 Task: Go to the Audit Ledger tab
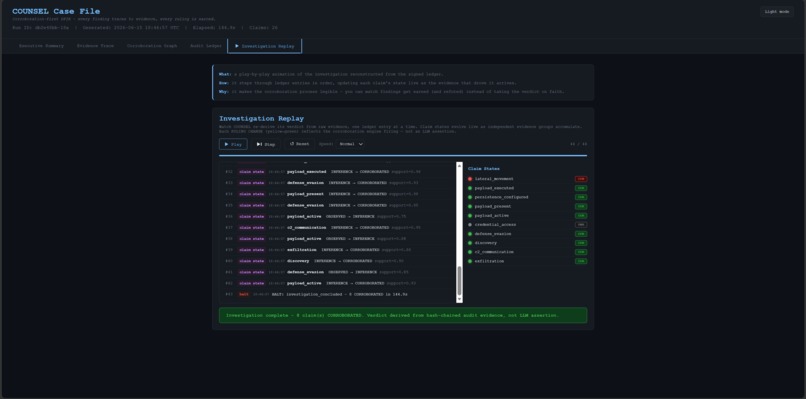click(x=206, y=46)
